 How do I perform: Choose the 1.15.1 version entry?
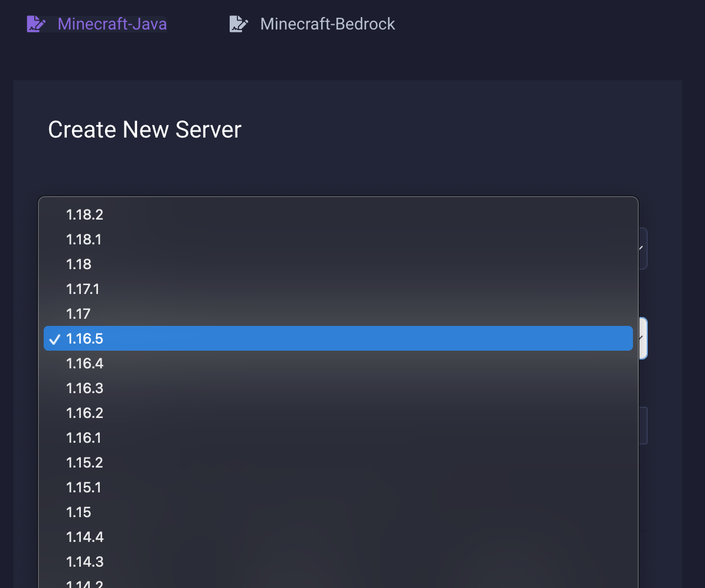(x=84, y=488)
